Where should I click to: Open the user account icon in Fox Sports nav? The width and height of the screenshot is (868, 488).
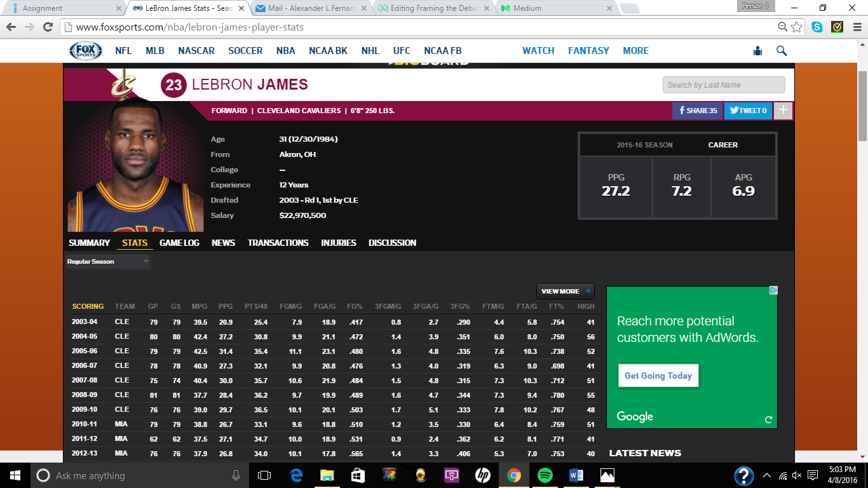click(x=757, y=51)
